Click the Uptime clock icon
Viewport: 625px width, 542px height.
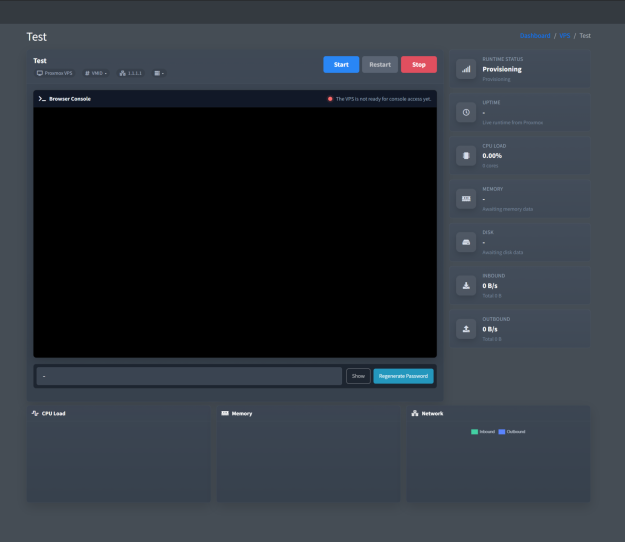466,112
